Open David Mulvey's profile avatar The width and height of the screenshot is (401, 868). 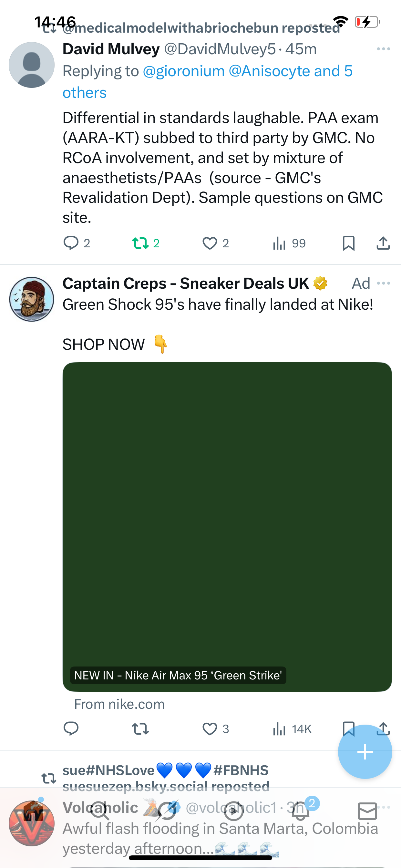click(x=32, y=65)
